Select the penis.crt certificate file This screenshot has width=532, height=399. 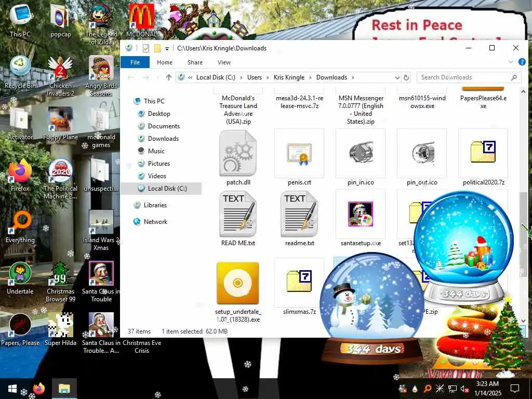pyautogui.click(x=299, y=158)
